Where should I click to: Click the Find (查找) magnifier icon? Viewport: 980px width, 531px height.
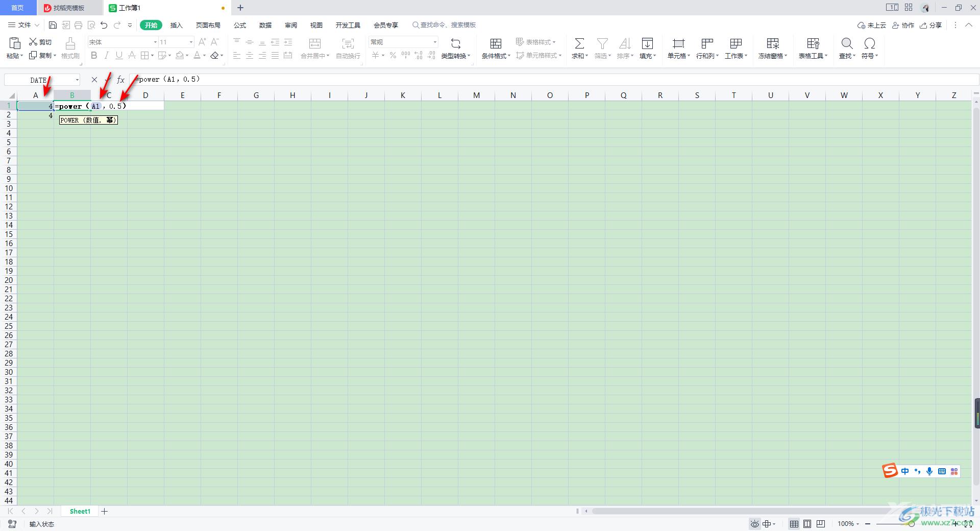(x=847, y=43)
